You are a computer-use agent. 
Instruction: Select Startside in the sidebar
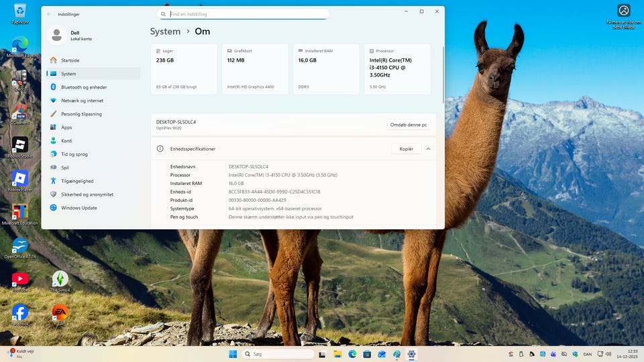pos(70,60)
